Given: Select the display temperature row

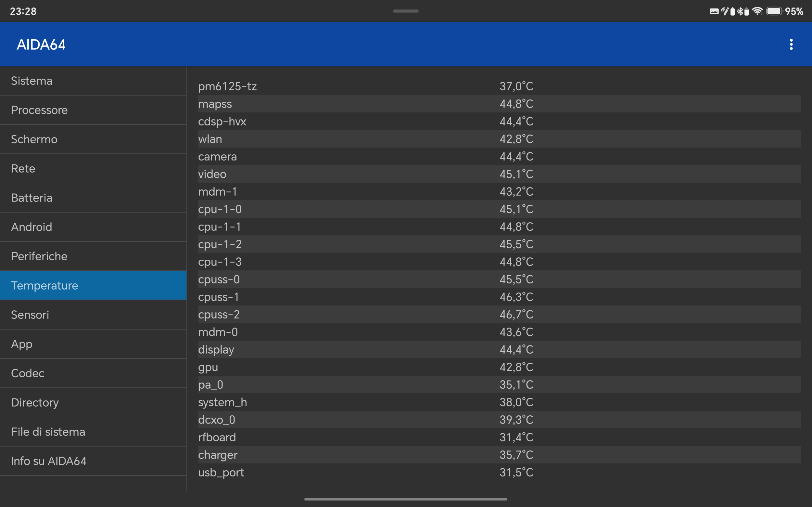Looking at the screenshot, I should [x=499, y=349].
